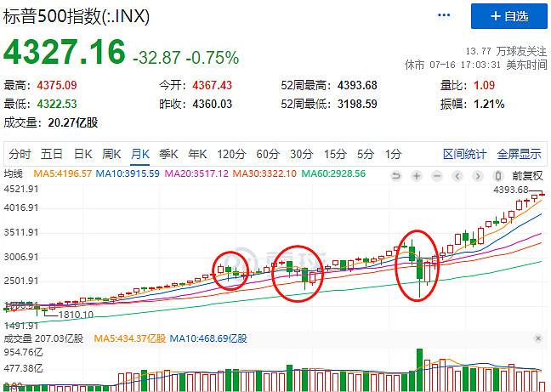Click the 最低 value 4322.53
Image resolution: width=551 pixels, height=392 pixels.
coord(57,104)
